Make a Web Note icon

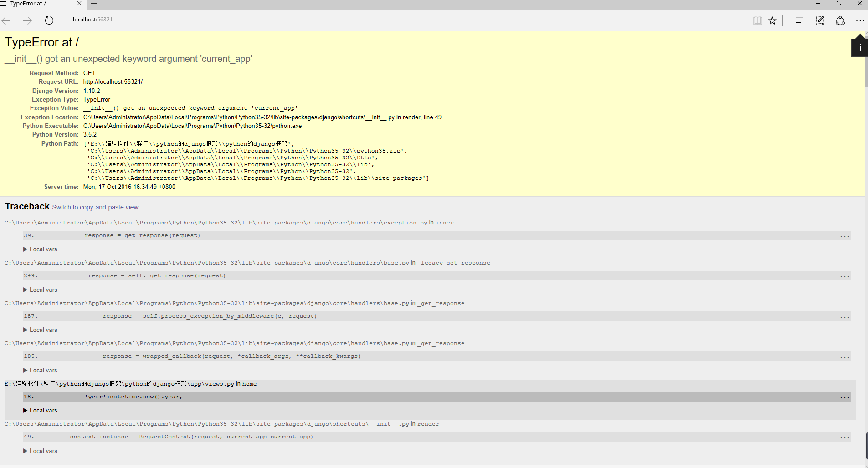coord(820,20)
